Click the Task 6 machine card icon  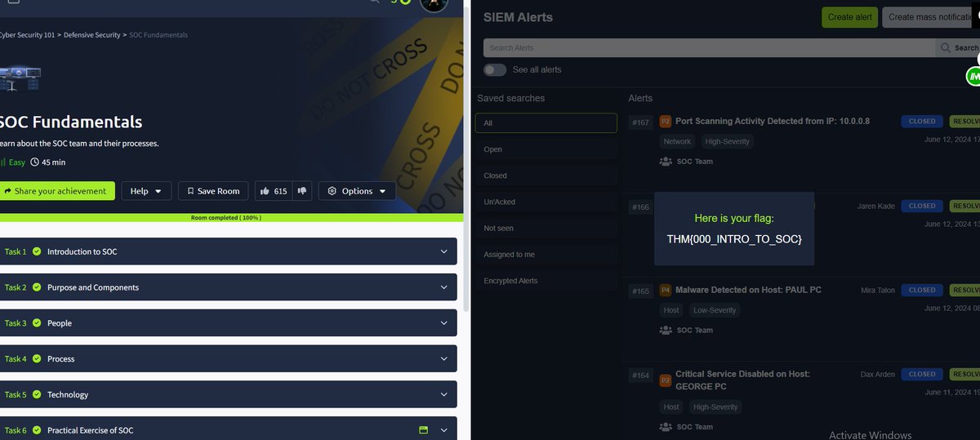pos(423,430)
